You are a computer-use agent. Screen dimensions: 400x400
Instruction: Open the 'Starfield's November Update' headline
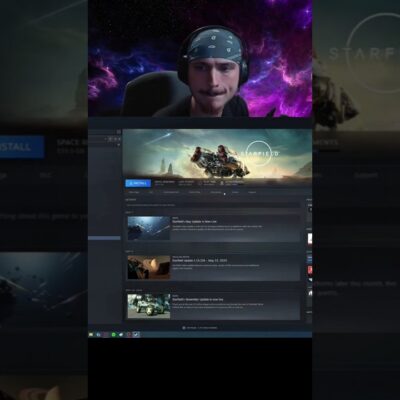198,299
